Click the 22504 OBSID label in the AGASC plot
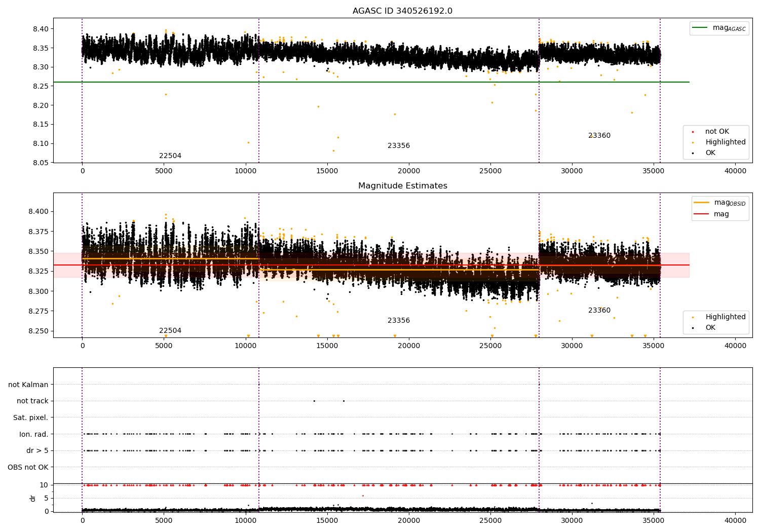Viewport: 760px width, 532px height. click(170, 156)
